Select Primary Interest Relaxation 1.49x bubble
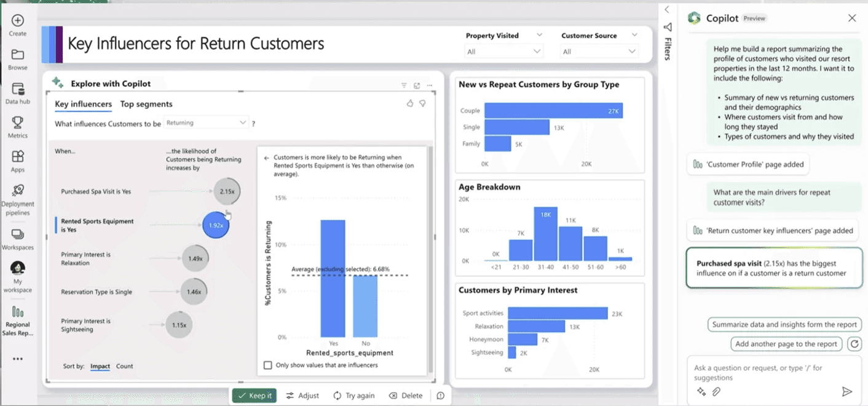This screenshot has height=406, width=868. [x=195, y=258]
